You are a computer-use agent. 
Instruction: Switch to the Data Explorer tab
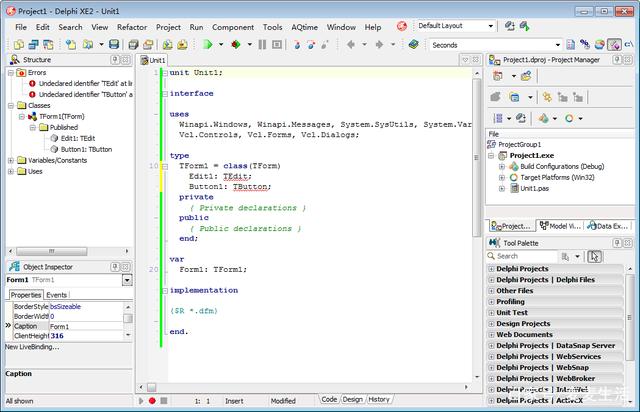pyautogui.click(x=608, y=226)
